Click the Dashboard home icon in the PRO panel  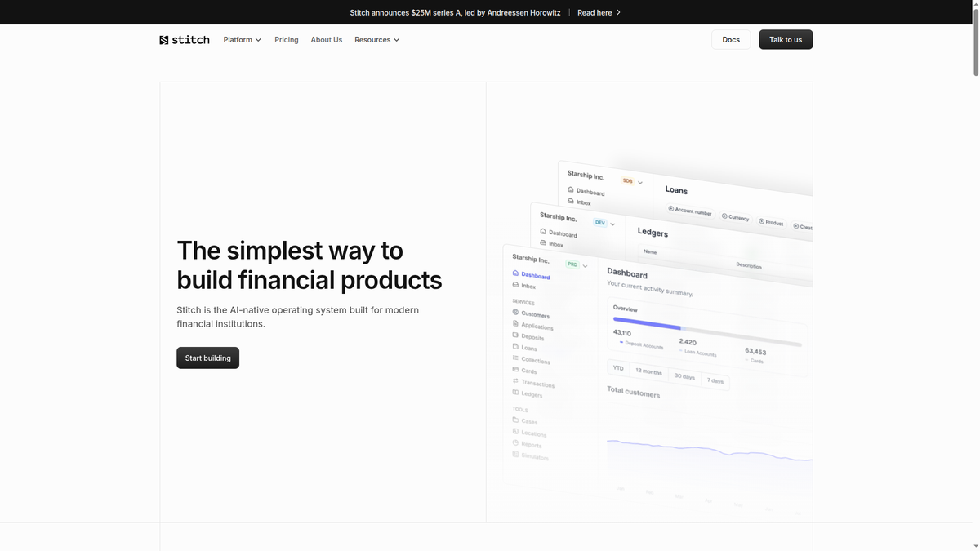[515, 273]
